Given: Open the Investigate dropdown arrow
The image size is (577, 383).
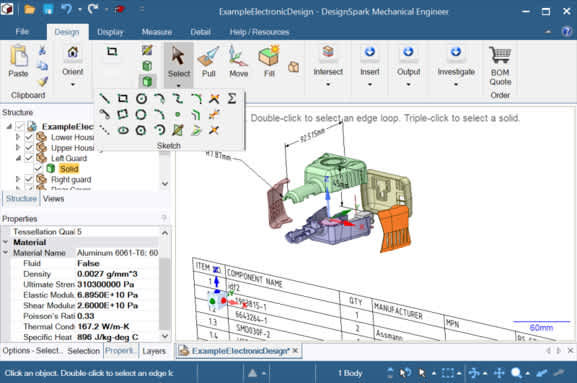Looking at the screenshot, I should [x=456, y=85].
